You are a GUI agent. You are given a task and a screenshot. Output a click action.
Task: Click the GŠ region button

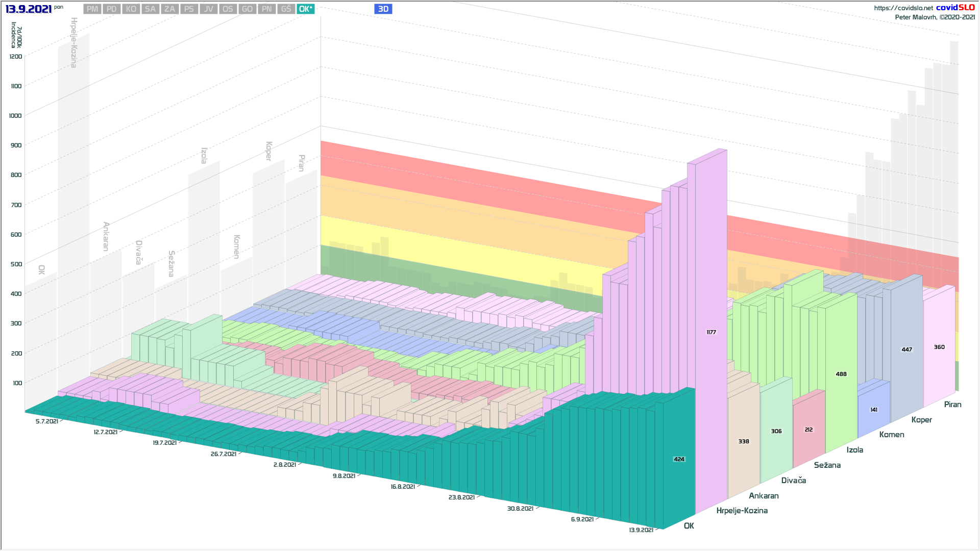[x=286, y=9]
